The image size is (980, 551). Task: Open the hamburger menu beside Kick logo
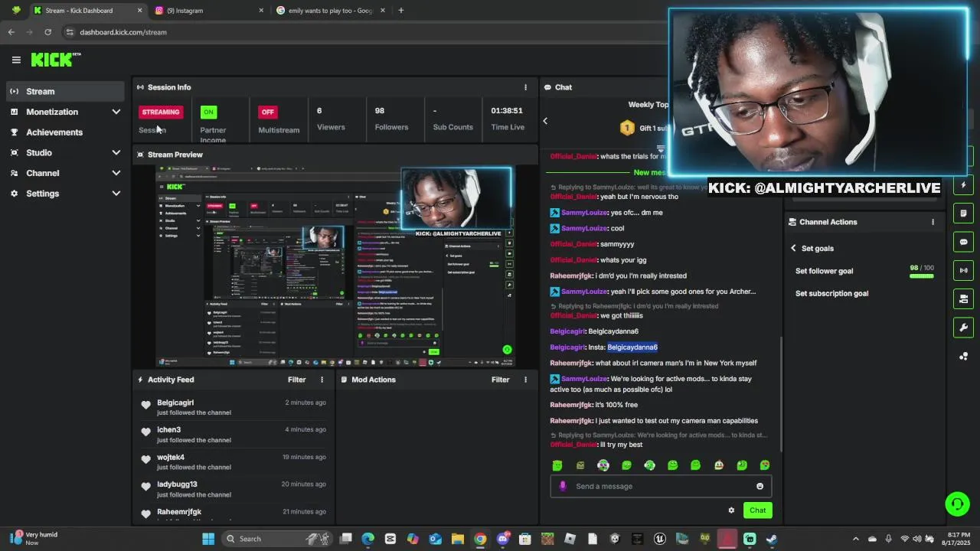(x=16, y=60)
